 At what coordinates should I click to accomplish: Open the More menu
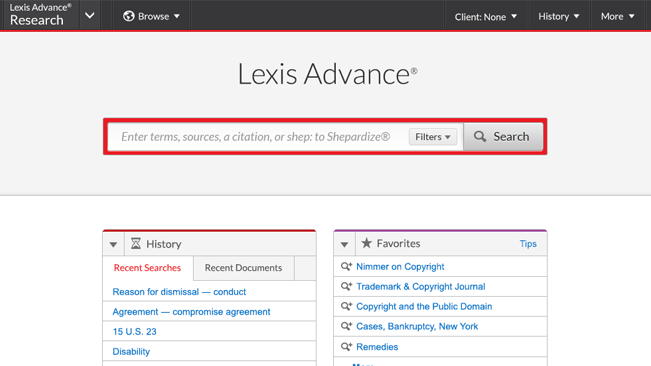617,17
